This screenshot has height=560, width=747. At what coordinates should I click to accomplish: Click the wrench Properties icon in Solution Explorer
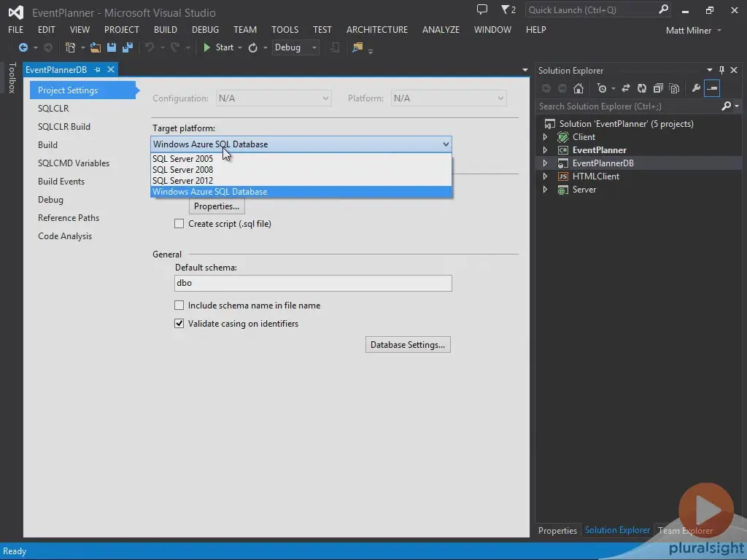coord(696,88)
